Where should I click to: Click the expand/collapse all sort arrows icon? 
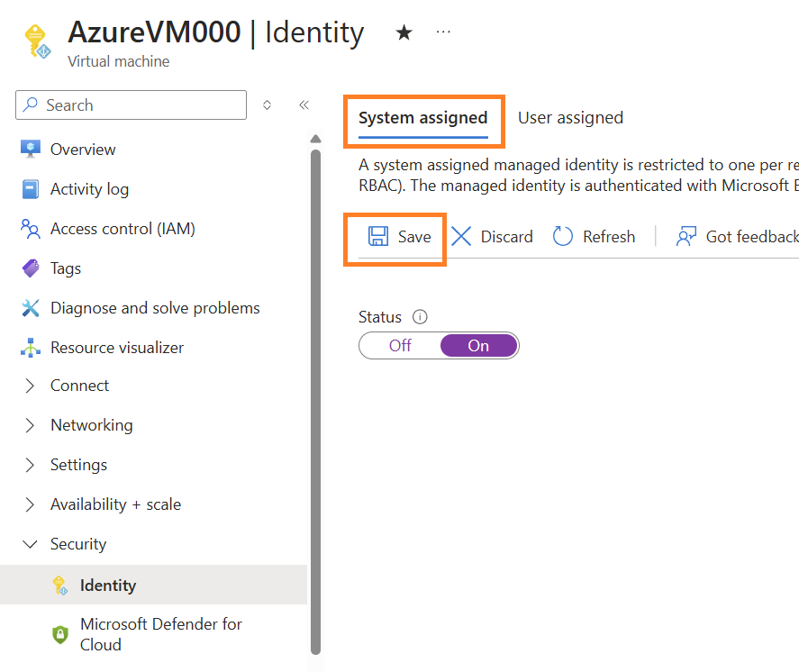[x=267, y=105]
